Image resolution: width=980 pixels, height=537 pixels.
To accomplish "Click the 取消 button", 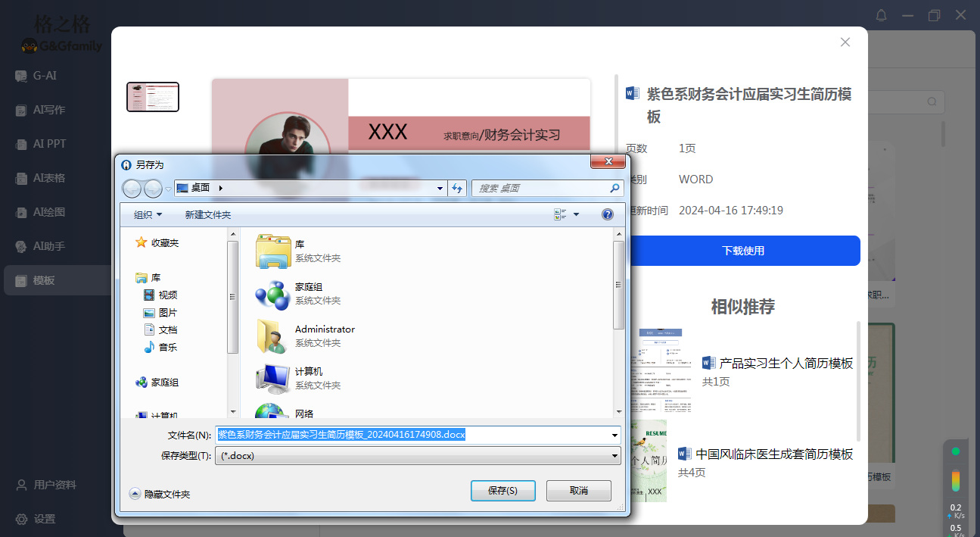I will (x=579, y=491).
